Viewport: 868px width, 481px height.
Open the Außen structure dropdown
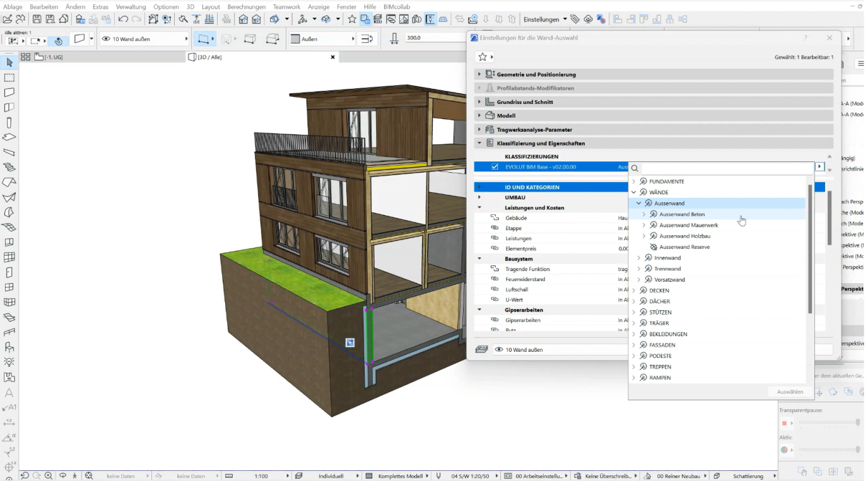(322, 39)
